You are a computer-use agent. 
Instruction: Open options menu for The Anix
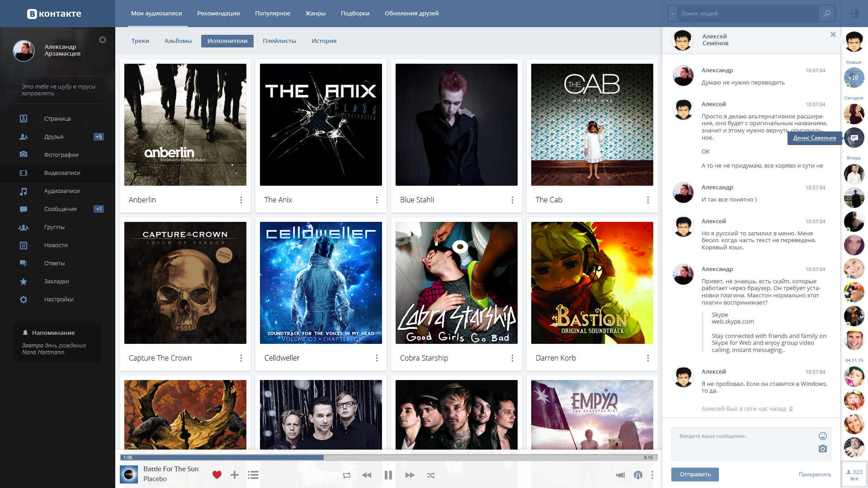(377, 200)
